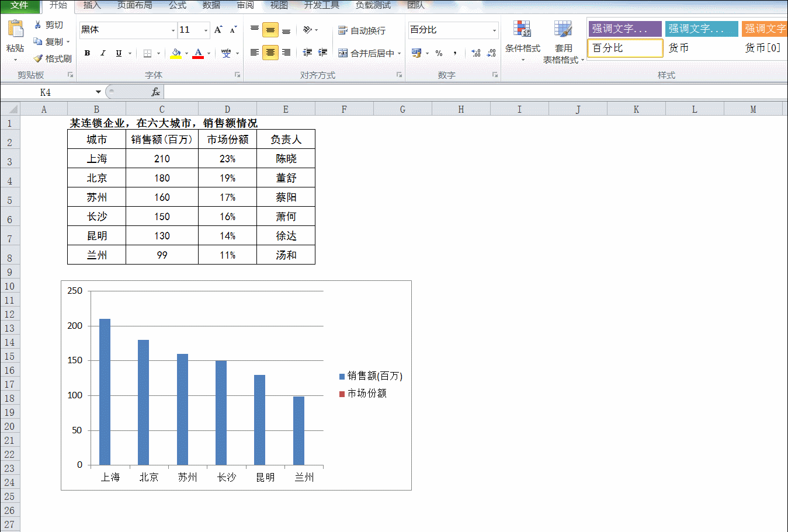The height and width of the screenshot is (532, 788).
Task: Decrease the indent level
Action: pyautogui.click(x=308, y=53)
